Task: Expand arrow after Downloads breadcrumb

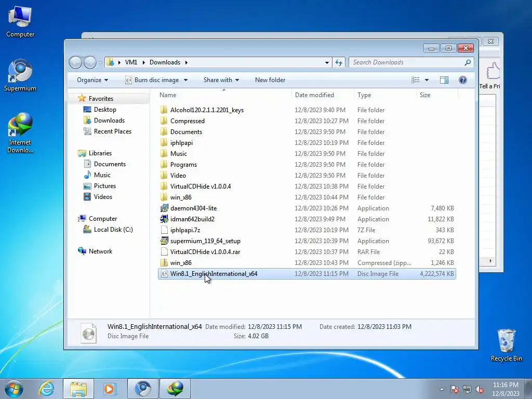Action: (x=187, y=62)
